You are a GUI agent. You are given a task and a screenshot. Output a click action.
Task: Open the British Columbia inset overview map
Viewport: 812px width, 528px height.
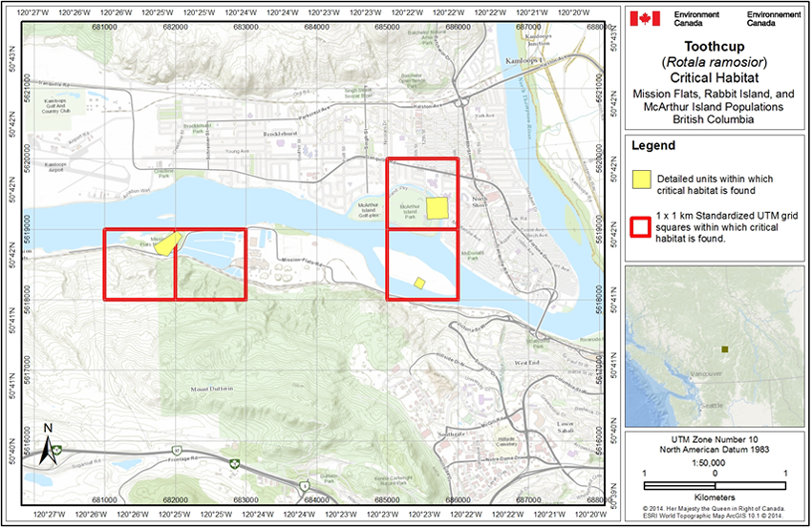click(x=715, y=347)
